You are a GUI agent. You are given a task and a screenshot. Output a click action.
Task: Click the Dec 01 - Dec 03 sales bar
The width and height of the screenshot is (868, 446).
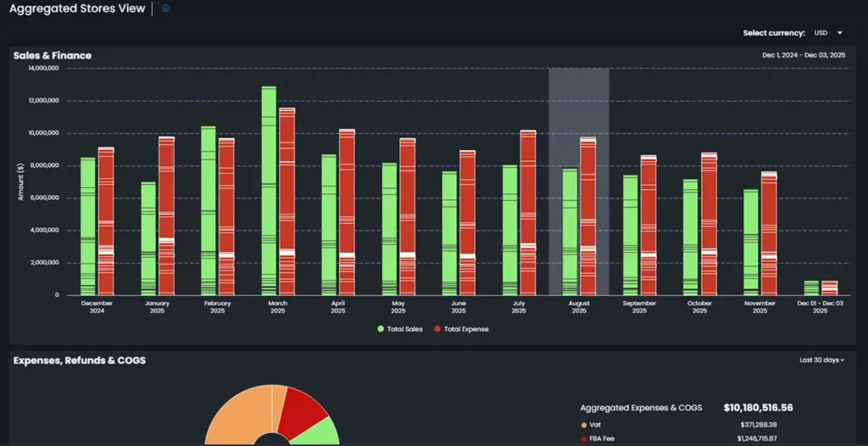point(811,288)
